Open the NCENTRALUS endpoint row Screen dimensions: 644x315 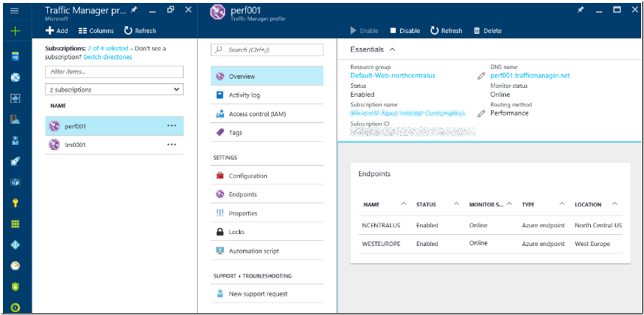[490, 225]
